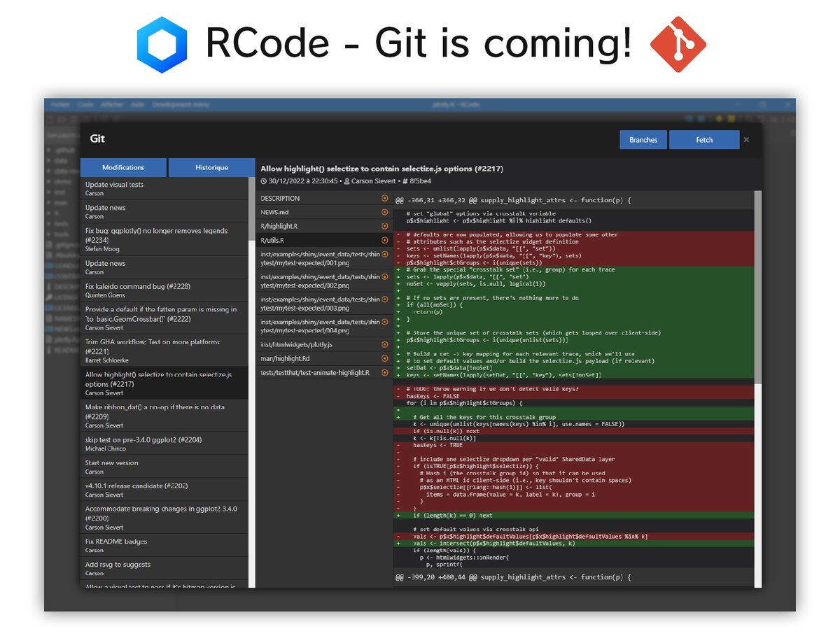Open the DESCRIPTION file diff
This screenshot has width=840, height=643.
pos(324,198)
